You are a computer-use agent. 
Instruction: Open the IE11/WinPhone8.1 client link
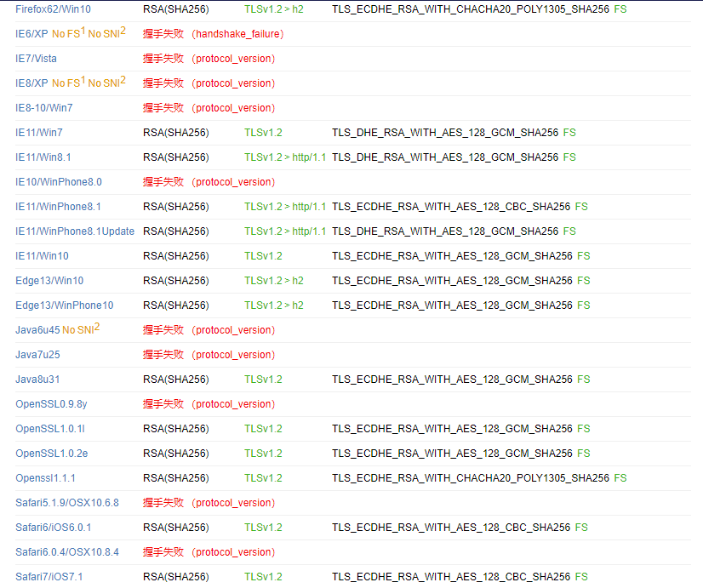pos(58,206)
